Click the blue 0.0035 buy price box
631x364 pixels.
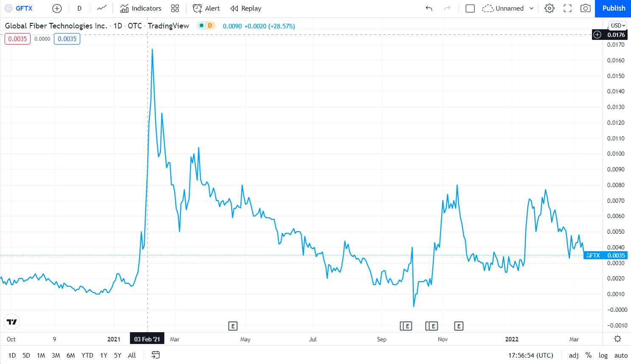[x=67, y=39]
